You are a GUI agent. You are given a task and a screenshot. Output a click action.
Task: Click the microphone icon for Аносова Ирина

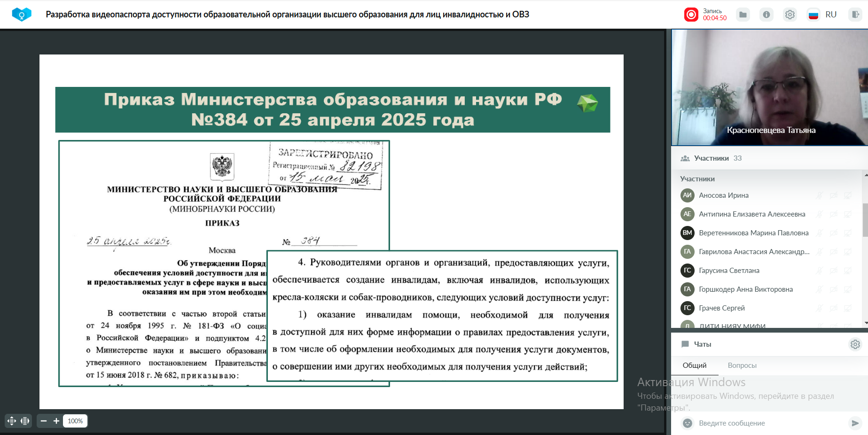point(819,195)
